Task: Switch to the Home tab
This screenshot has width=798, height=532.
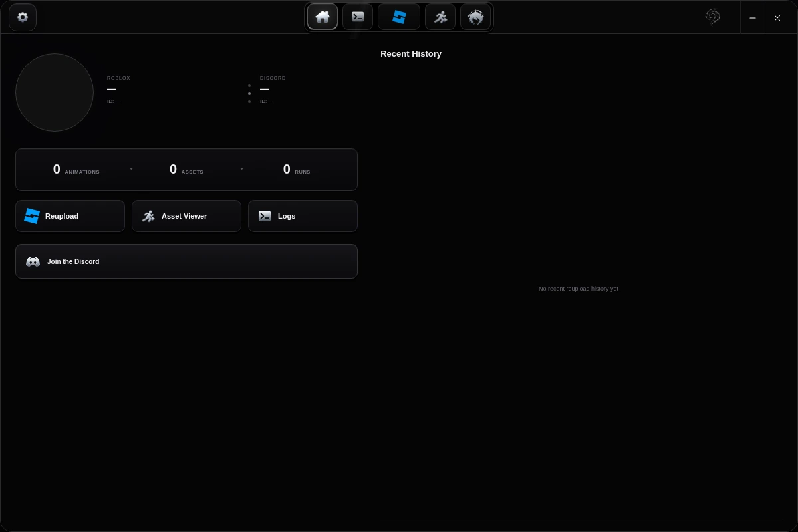Action: pyautogui.click(x=323, y=17)
